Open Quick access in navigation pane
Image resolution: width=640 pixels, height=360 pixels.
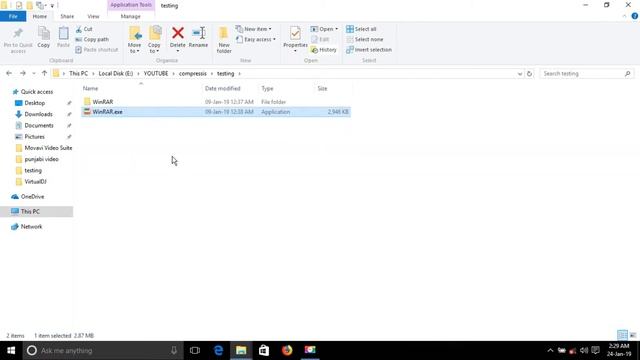tap(37, 92)
